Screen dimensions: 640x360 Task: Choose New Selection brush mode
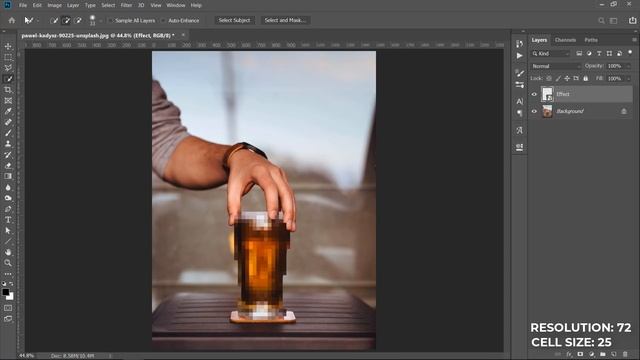click(54, 20)
